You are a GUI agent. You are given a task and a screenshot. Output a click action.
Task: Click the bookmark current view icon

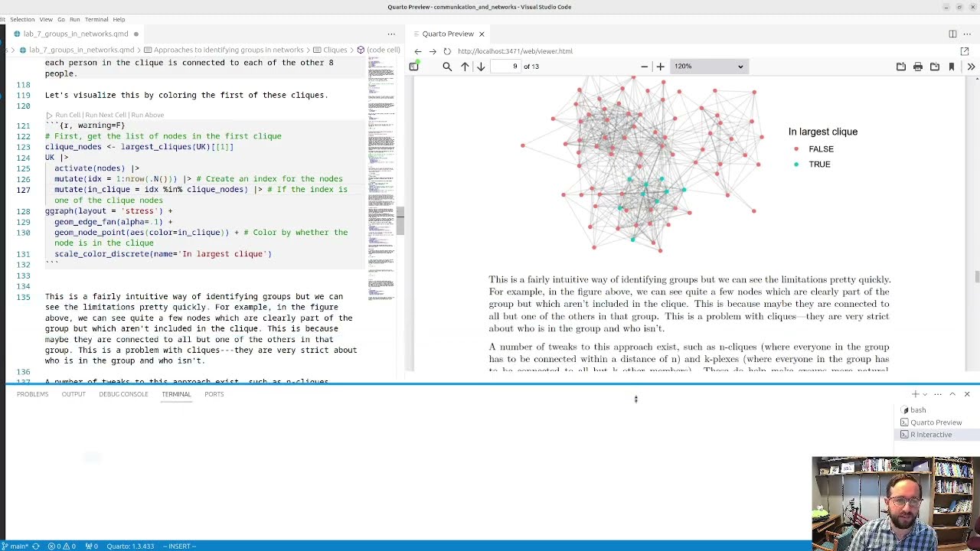[x=952, y=67]
